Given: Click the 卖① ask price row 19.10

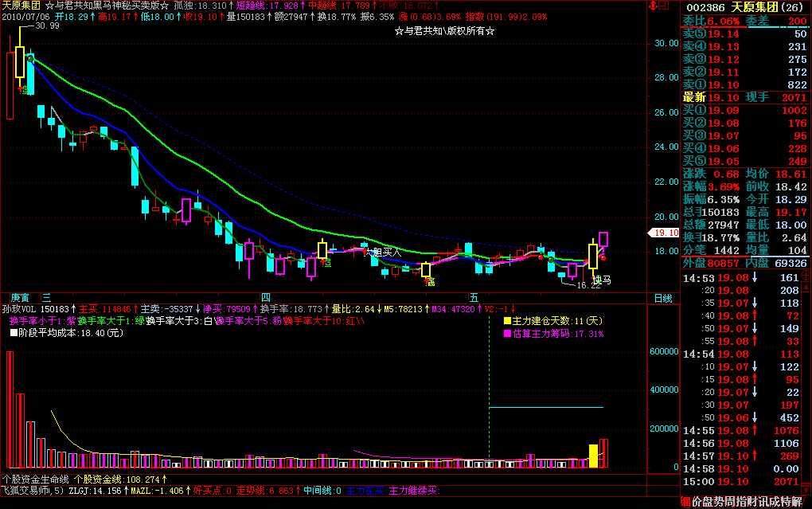Looking at the screenshot, I should 744,84.
